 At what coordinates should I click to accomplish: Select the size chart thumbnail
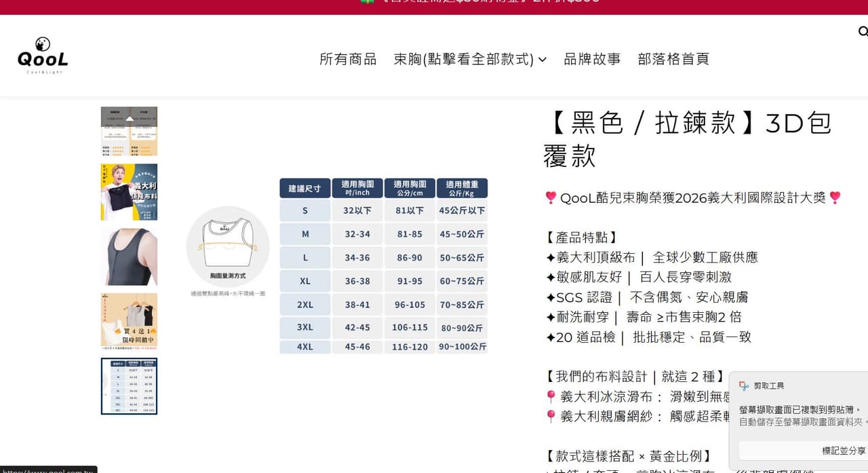coord(129,386)
